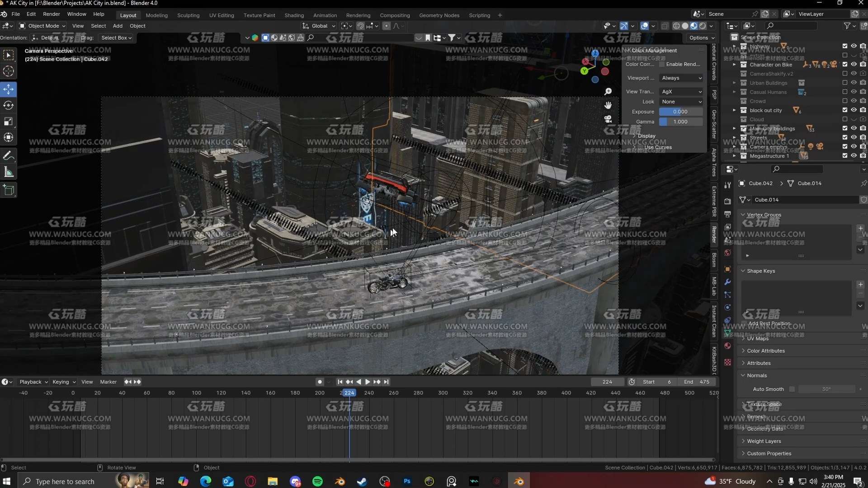Enable the Auto Smooth checkbox
Viewport: 868px width, 488px height.
[792, 389]
